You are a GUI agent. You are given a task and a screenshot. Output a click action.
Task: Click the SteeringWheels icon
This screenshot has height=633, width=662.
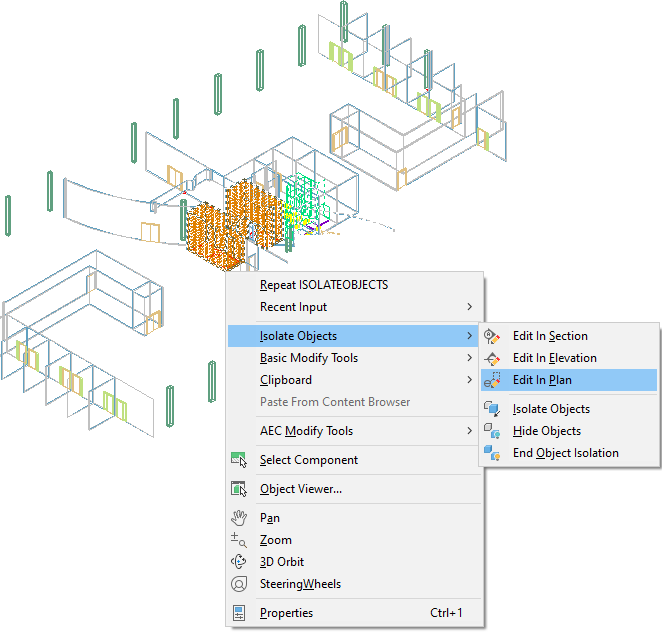(239, 584)
